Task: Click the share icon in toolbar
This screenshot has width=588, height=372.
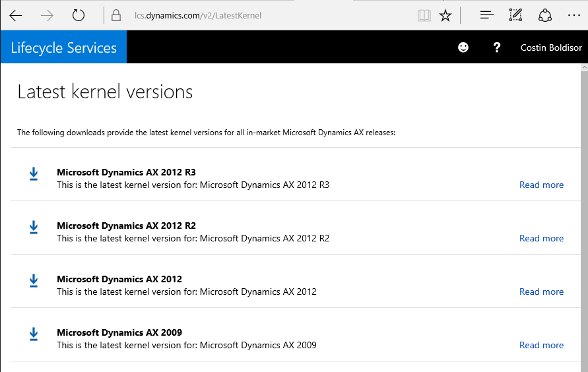Action: pyautogui.click(x=544, y=15)
